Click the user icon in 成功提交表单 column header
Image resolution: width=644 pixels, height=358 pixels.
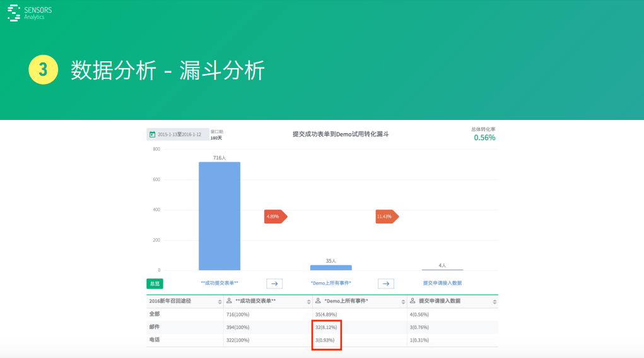coord(229,302)
